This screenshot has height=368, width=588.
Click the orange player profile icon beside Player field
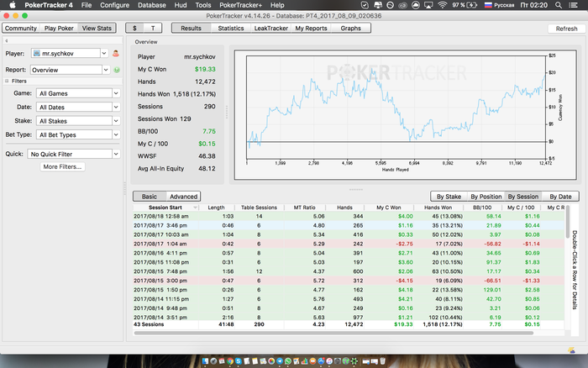tap(116, 54)
